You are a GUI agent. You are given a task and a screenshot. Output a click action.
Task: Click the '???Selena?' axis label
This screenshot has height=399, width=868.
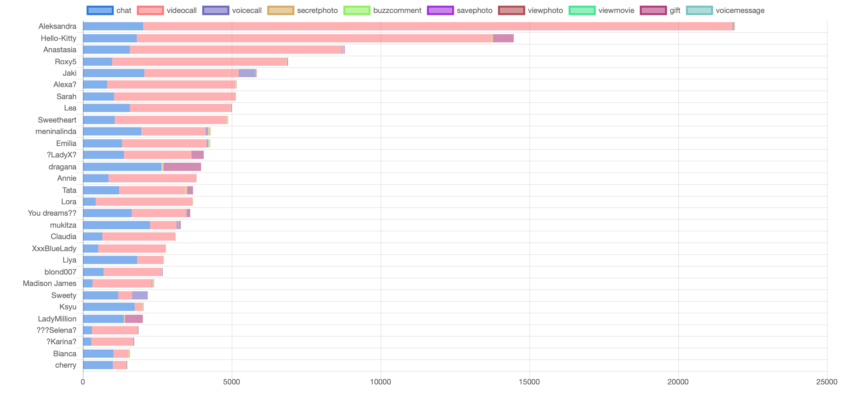click(57, 330)
